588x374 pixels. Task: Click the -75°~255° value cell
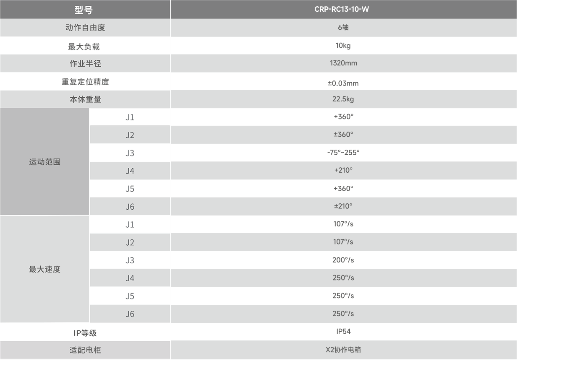tap(343, 153)
